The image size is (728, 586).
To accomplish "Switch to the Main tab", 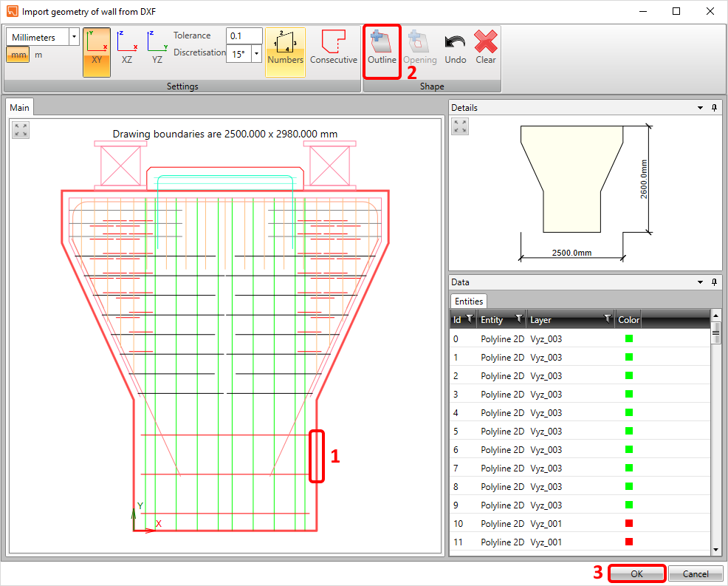I will 20,108.
